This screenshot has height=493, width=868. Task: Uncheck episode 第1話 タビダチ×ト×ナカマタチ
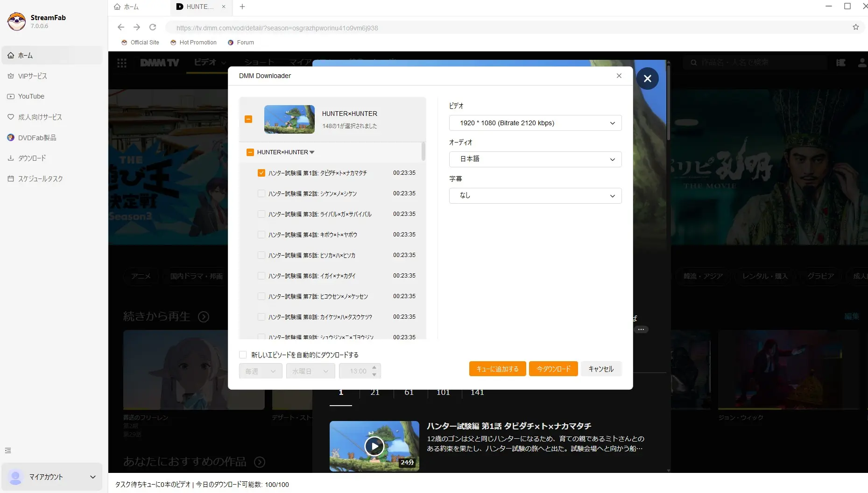coord(261,173)
